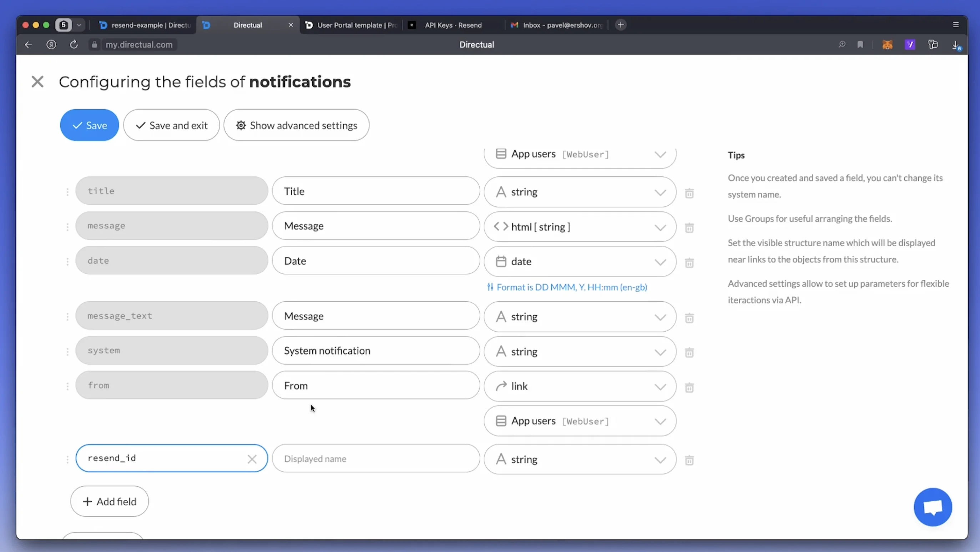Delete the Message html field via trash icon
Screen dimensions: 980x552
click(689, 228)
